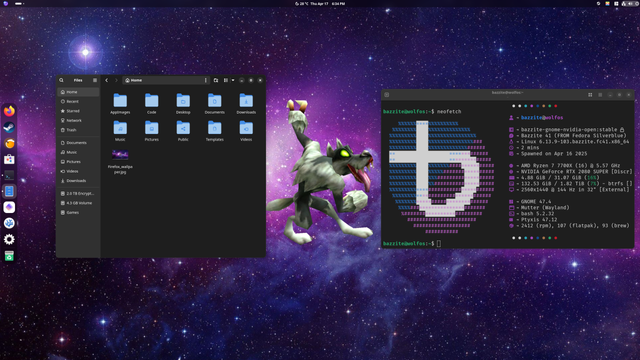640x360 pixels.
Task: Select Recent in Files sidebar
Action: pyautogui.click(x=78, y=101)
